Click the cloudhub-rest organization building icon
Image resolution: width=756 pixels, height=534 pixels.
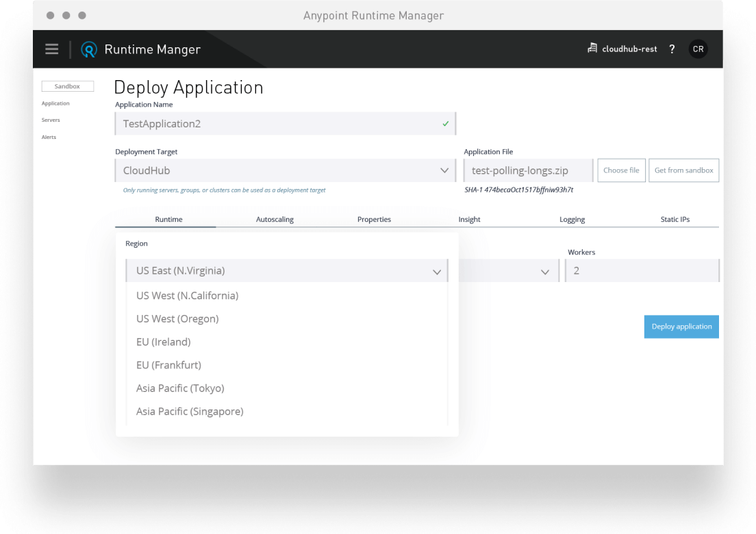point(592,48)
